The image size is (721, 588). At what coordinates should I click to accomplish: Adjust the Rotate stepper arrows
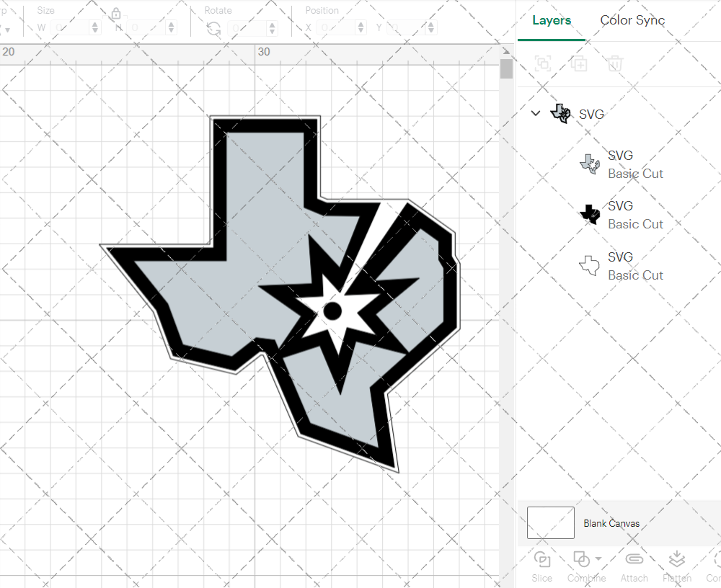click(x=273, y=27)
